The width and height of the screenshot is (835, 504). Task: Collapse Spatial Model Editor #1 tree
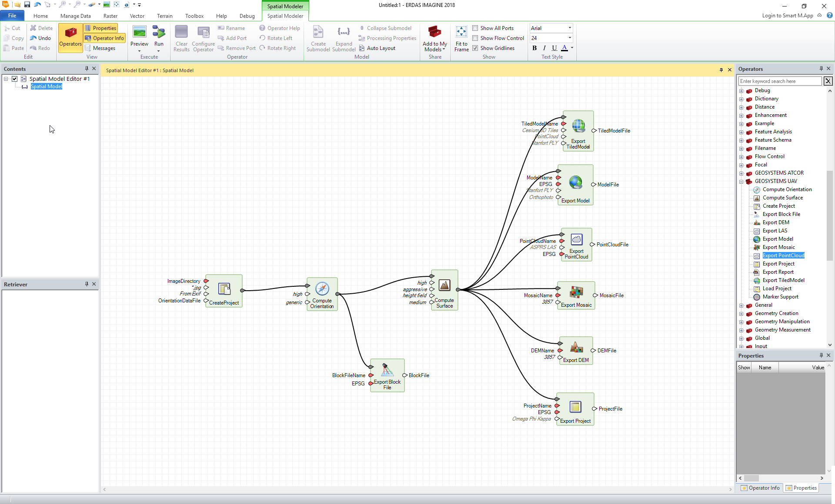click(6, 79)
